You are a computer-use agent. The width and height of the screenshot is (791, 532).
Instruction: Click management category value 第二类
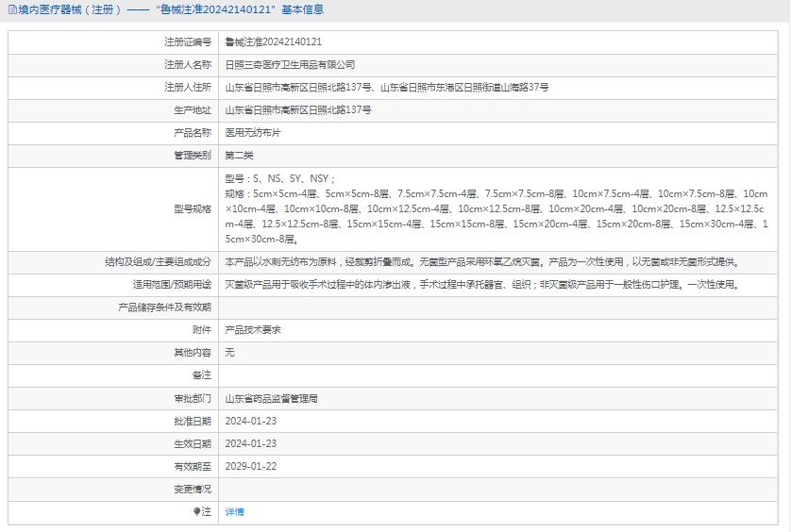[239, 156]
